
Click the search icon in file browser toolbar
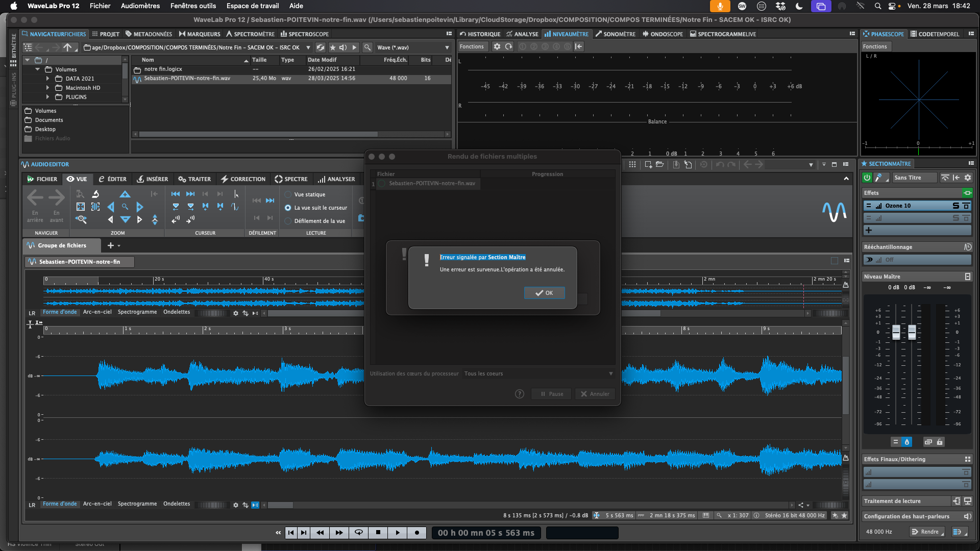pyautogui.click(x=367, y=47)
